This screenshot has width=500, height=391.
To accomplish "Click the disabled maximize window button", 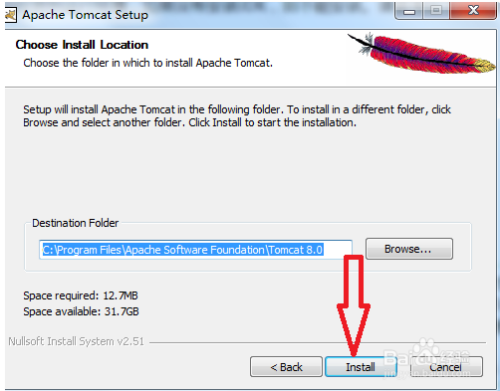I will pyautogui.click(x=436, y=11).
